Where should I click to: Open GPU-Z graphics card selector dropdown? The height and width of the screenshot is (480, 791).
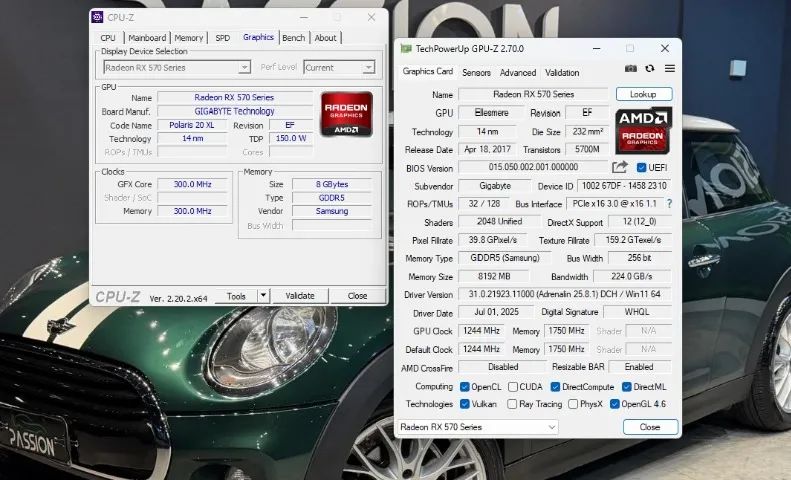(x=478, y=427)
